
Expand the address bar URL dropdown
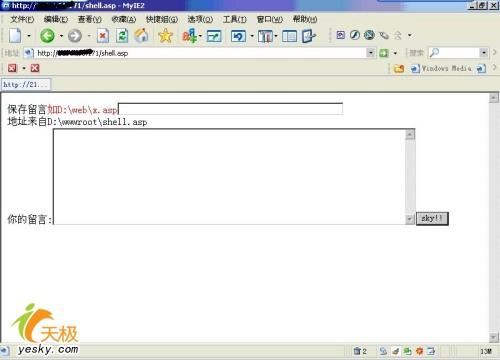pyautogui.click(x=370, y=53)
